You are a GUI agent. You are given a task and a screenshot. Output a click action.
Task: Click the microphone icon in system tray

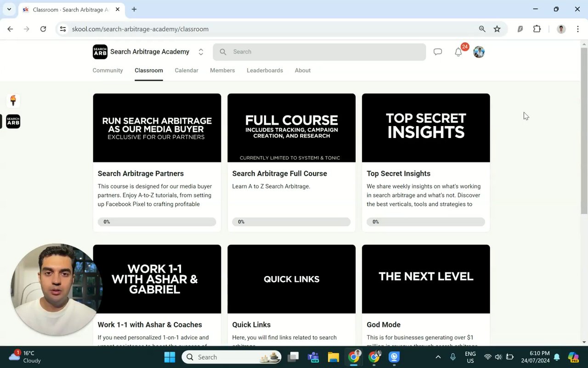pos(453,357)
